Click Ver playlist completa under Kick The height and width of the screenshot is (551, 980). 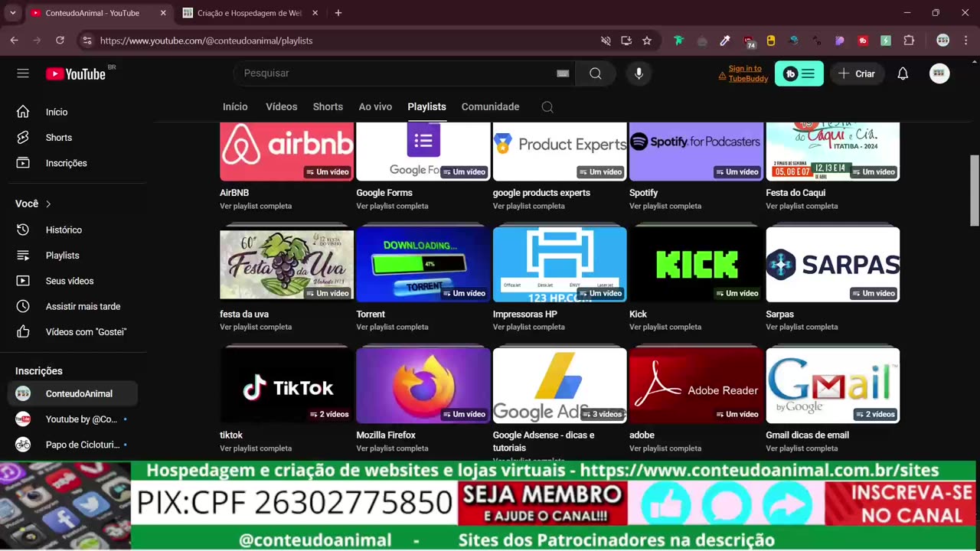coord(665,327)
